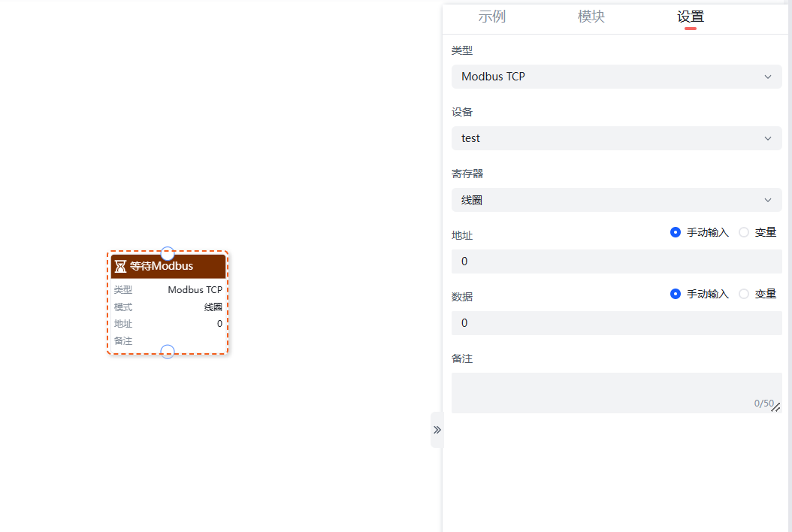Select the 设置 tab
The width and height of the screenshot is (792, 532).
690,17
